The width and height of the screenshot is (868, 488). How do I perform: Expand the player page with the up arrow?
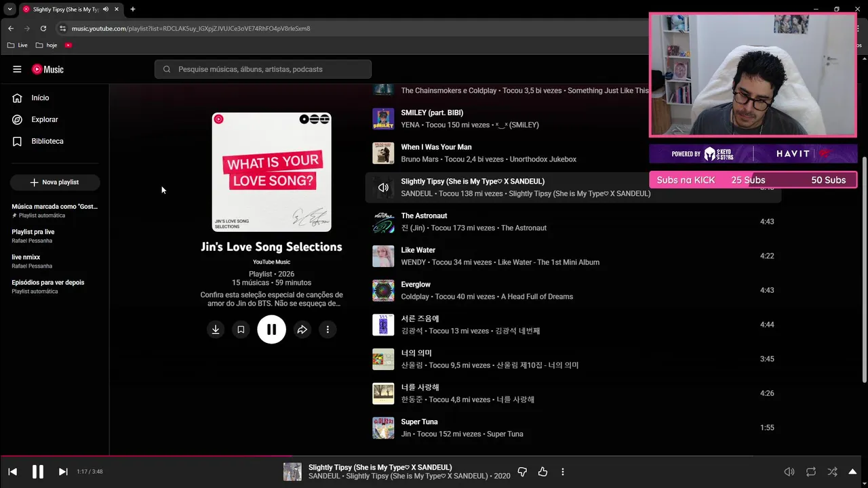[853, 472]
